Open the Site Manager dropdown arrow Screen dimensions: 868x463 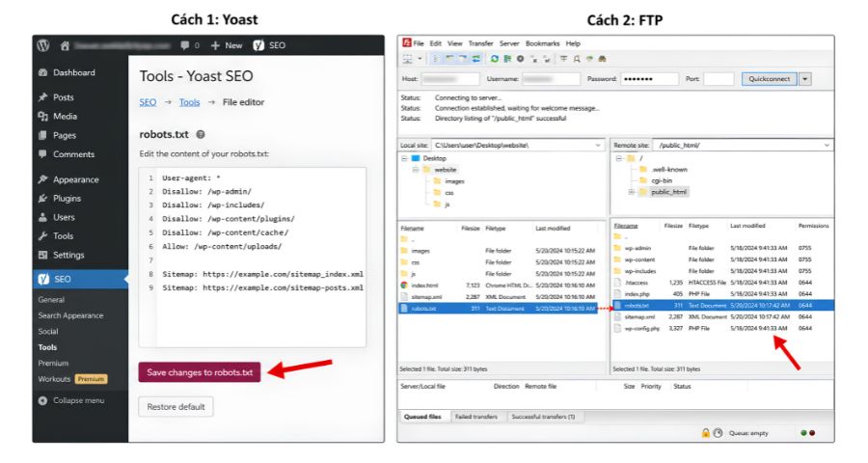click(x=420, y=59)
